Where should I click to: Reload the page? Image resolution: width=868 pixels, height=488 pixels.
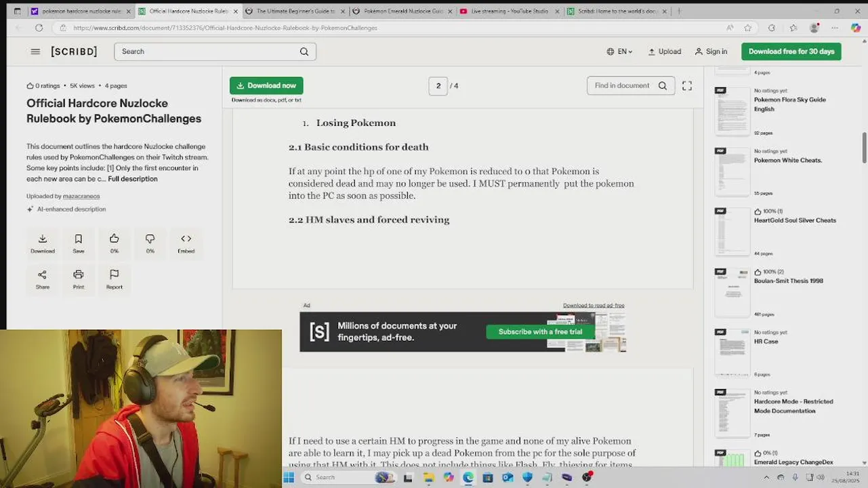click(39, 28)
